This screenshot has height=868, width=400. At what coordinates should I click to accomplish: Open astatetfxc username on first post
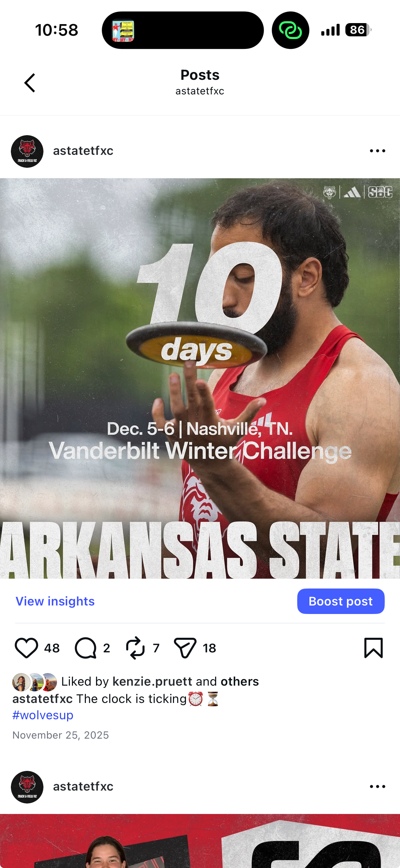click(83, 151)
